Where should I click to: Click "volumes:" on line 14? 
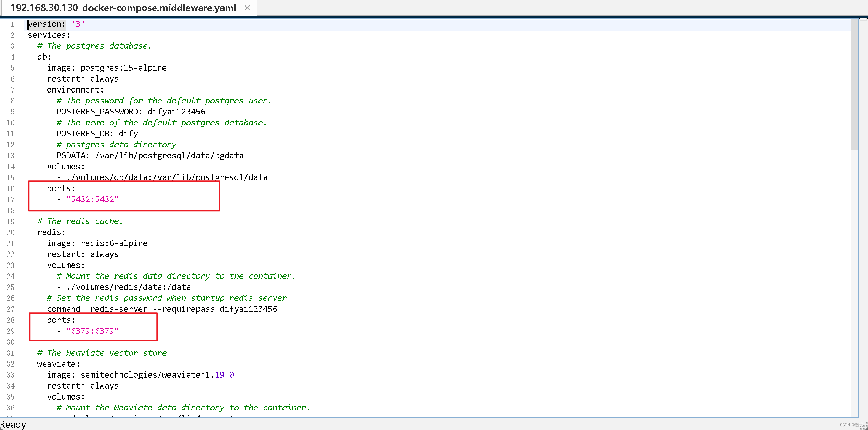66,167
